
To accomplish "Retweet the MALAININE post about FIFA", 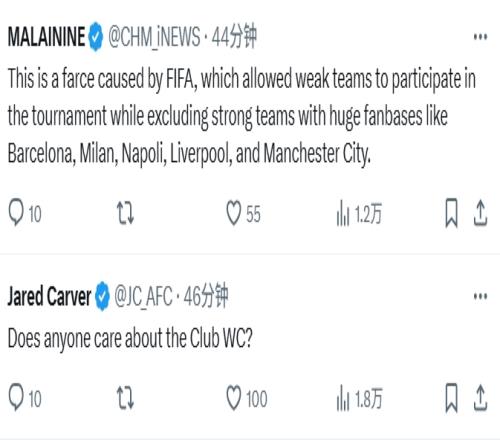I will [125, 213].
